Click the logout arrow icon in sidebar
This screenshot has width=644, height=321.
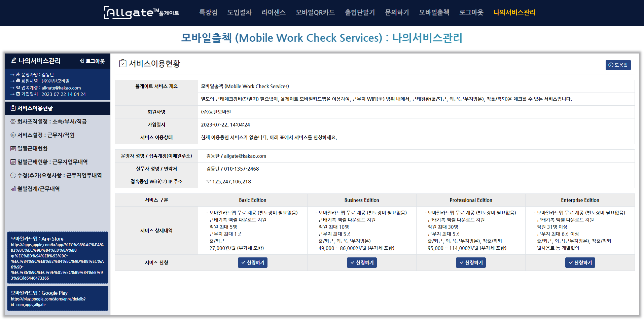(x=82, y=61)
